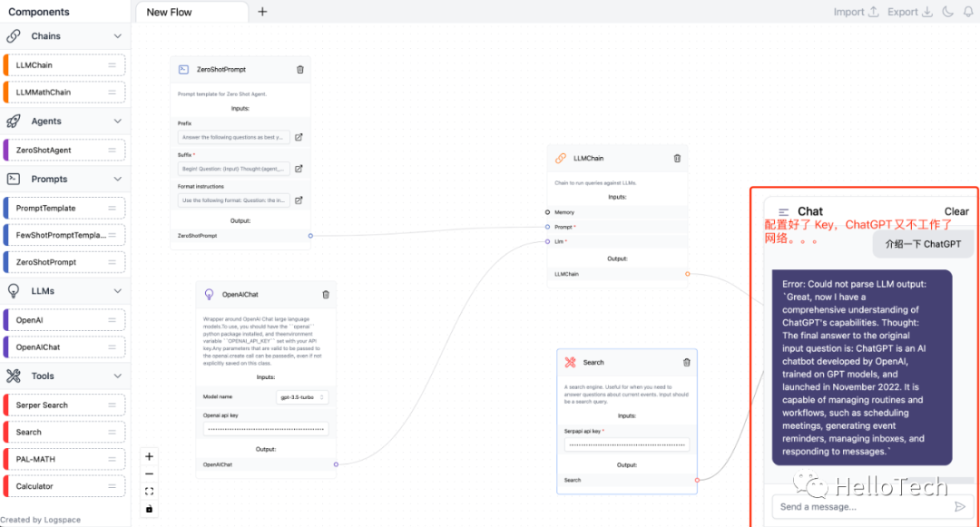980x527 pixels.
Task: Click the Created by Logspace text
Action: point(41,520)
